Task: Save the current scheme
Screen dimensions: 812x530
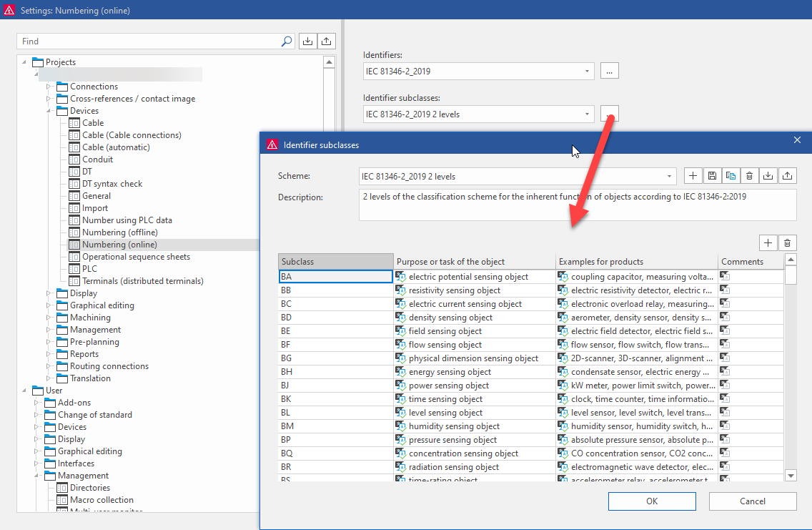Action: pyautogui.click(x=712, y=176)
